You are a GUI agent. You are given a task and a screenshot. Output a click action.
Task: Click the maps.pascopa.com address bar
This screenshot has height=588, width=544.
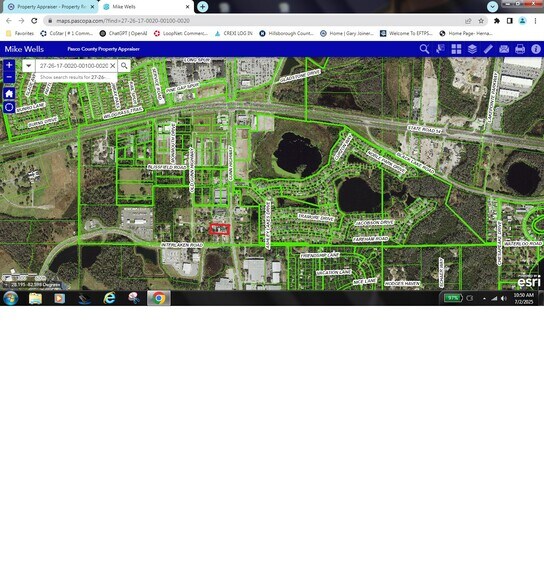click(255, 21)
